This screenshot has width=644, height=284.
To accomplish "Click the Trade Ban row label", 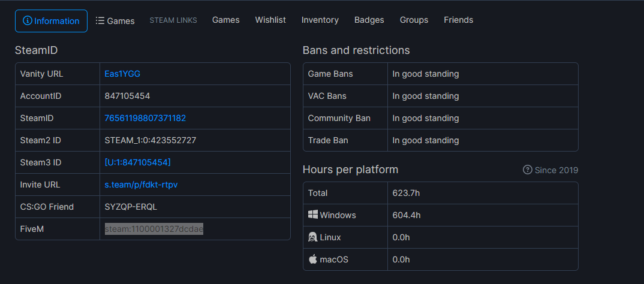I will click(x=328, y=140).
